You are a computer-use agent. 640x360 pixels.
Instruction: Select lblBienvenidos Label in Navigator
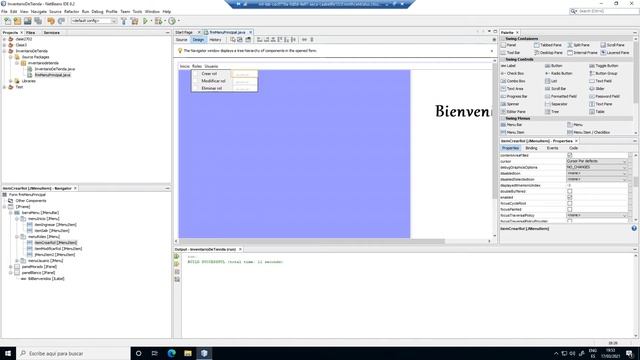46,279
